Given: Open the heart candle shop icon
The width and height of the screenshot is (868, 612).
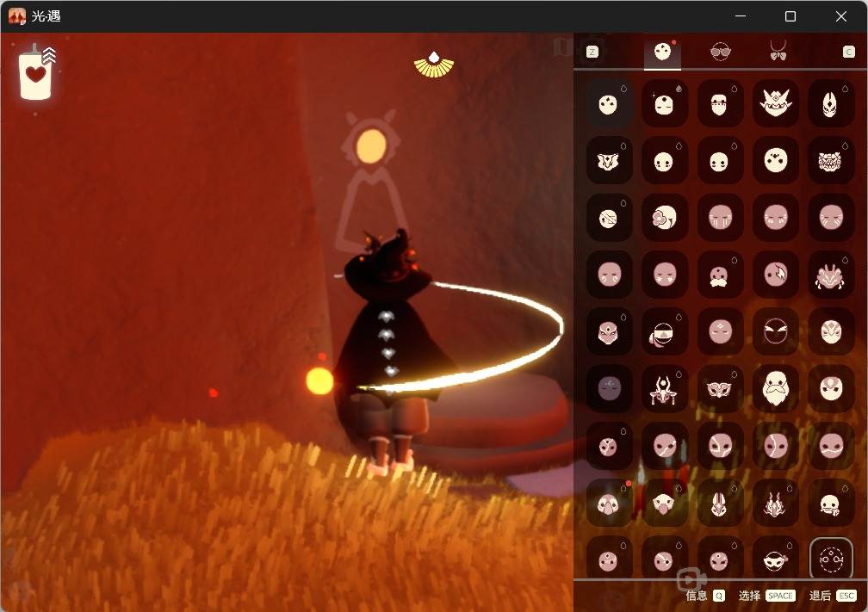Looking at the screenshot, I should tap(36, 75).
